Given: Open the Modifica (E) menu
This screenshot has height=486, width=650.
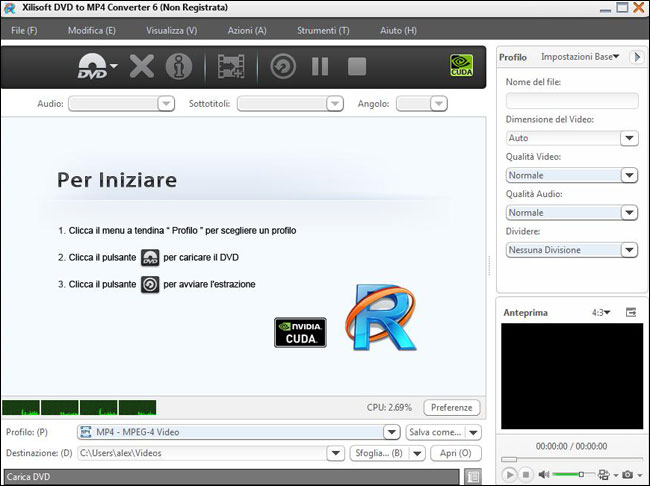Looking at the screenshot, I should (x=92, y=30).
